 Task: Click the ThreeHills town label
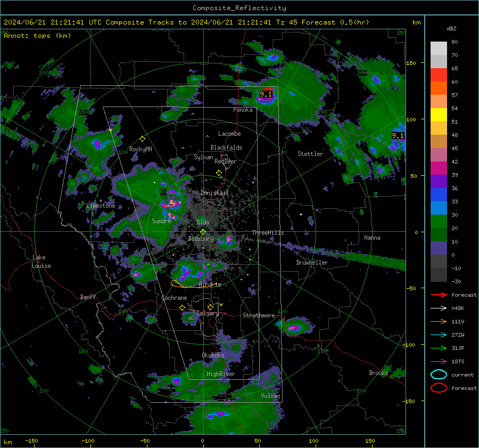click(x=268, y=233)
